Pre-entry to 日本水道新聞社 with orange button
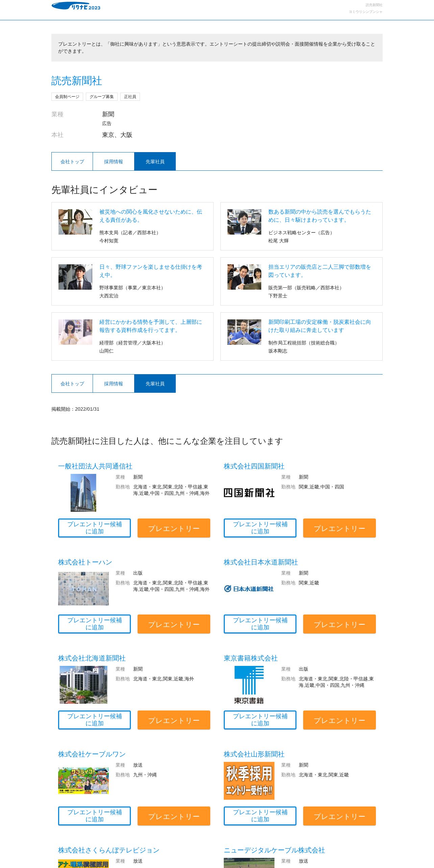Image resolution: width=434 pixels, height=868 pixels. [339, 624]
